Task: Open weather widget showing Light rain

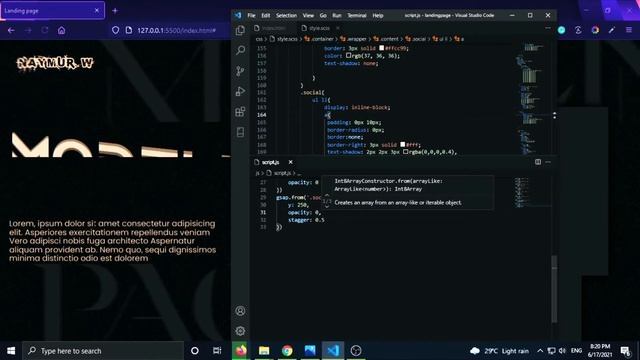Action: [x=499, y=351]
